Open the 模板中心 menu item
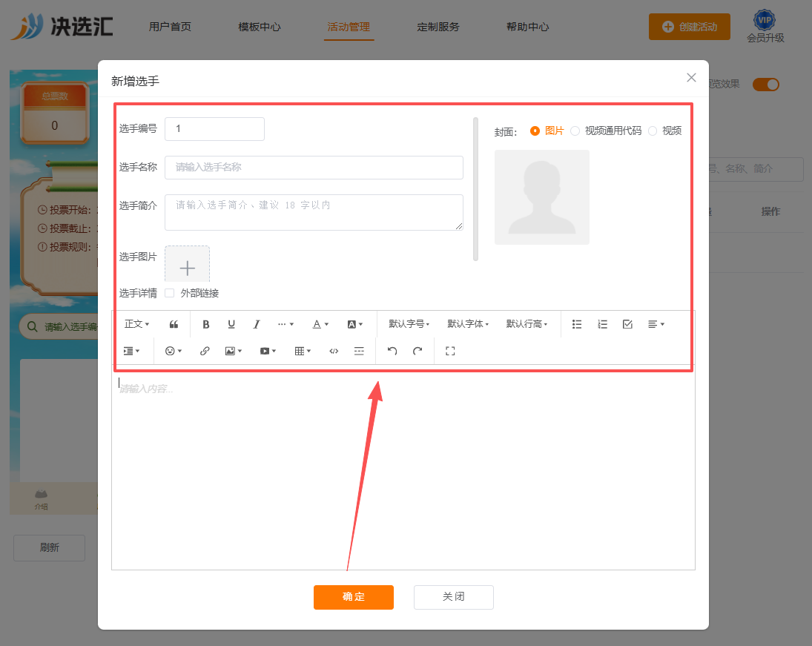 [260, 27]
